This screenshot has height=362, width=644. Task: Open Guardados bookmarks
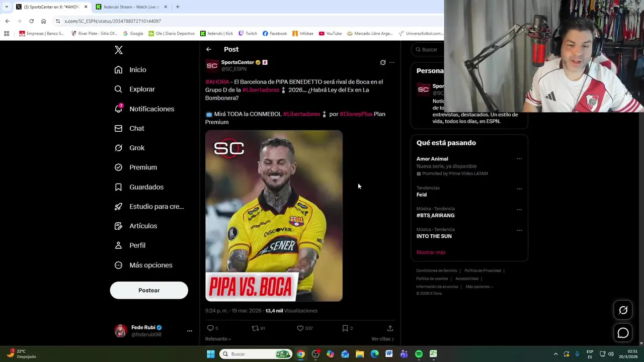[139, 187]
